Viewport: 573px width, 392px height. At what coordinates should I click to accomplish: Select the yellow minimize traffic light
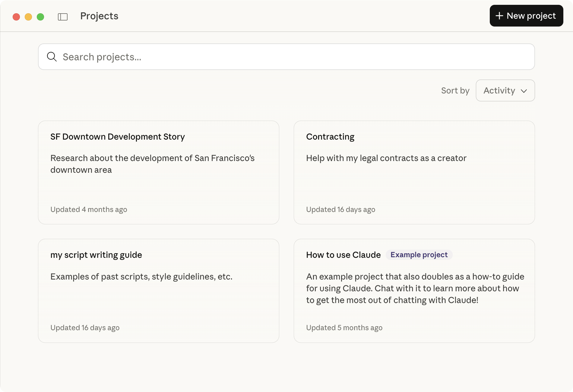(29, 17)
